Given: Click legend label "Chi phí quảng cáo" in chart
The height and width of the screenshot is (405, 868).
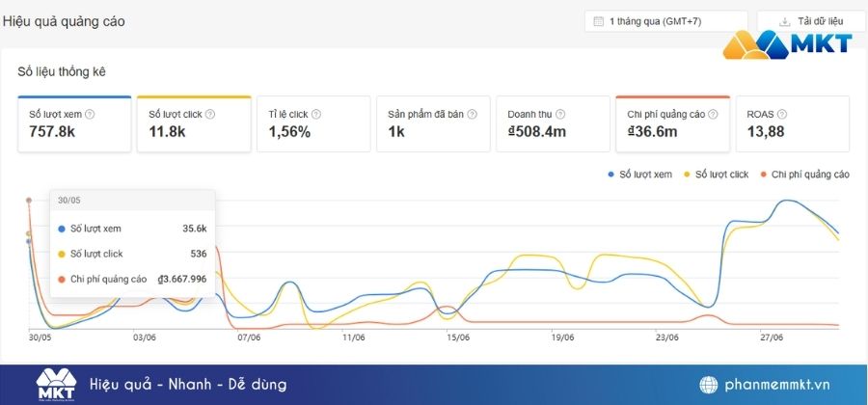Looking at the screenshot, I should pyautogui.click(x=810, y=175).
